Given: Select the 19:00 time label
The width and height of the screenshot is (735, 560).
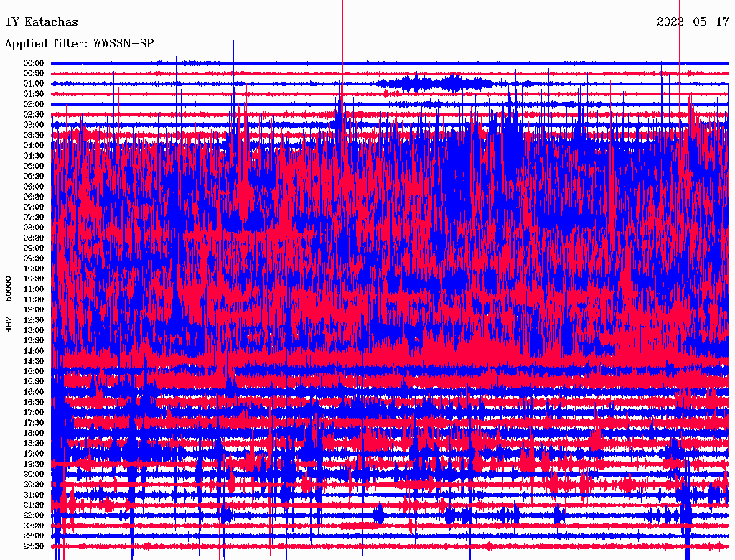Looking at the screenshot, I should pyautogui.click(x=34, y=454).
